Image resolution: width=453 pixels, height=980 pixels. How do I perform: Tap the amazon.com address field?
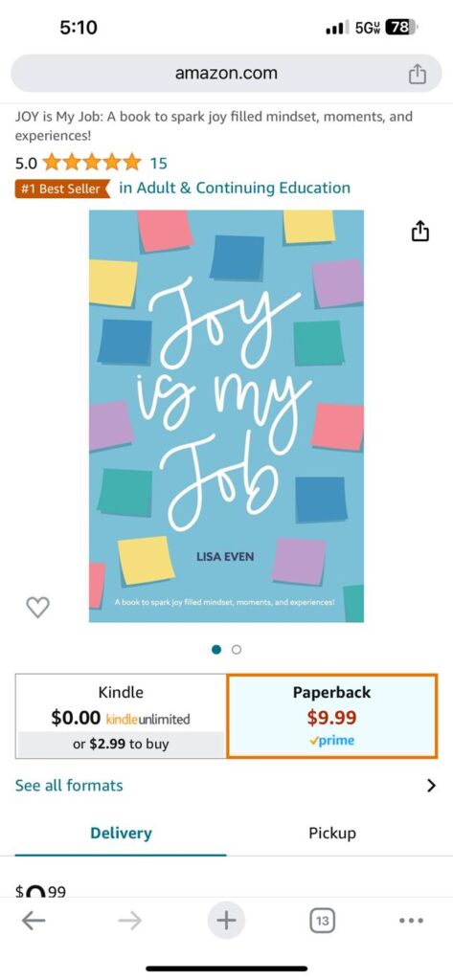(x=226, y=74)
